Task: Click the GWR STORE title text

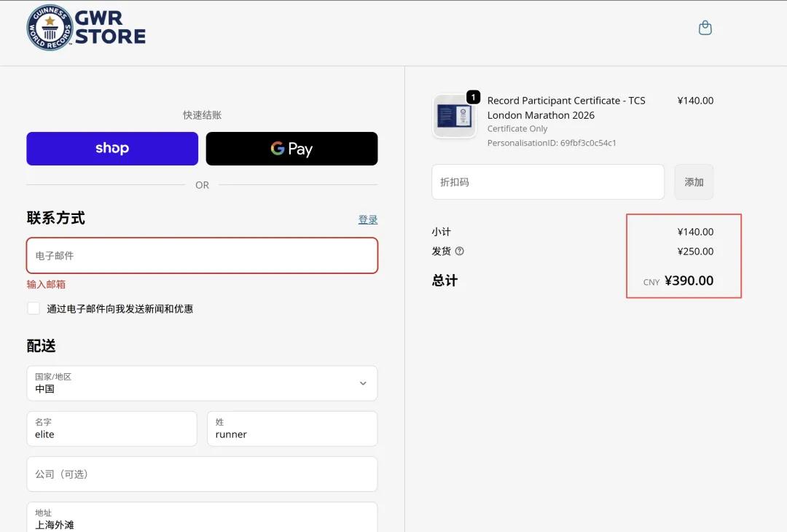Action: (x=111, y=28)
